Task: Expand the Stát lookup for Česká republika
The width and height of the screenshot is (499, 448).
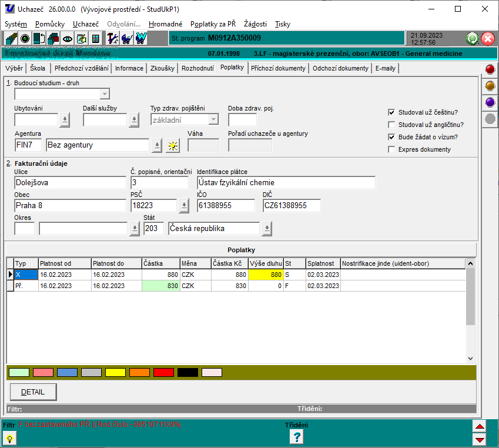Action: 267,229
